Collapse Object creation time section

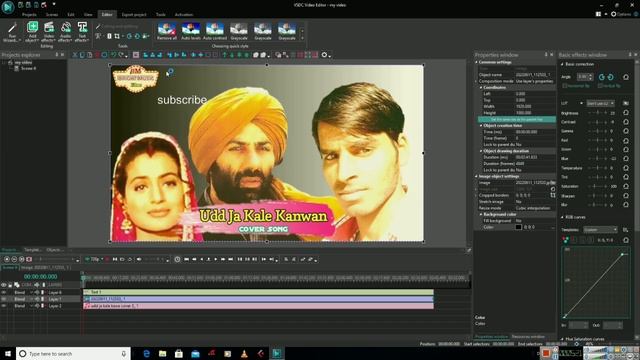coord(481,126)
